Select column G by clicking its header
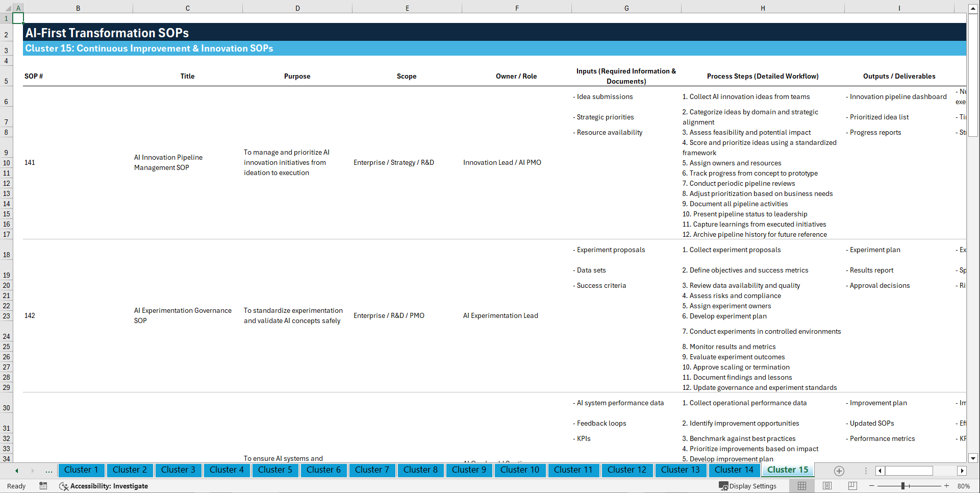The height and width of the screenshot is (493, 980). pos(626,8)
